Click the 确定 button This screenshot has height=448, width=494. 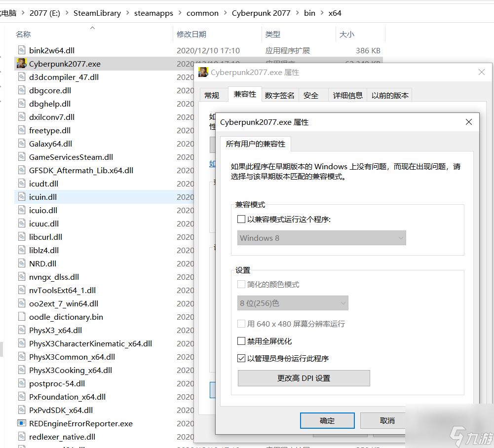pyautogui.click(x=327, y=420)
